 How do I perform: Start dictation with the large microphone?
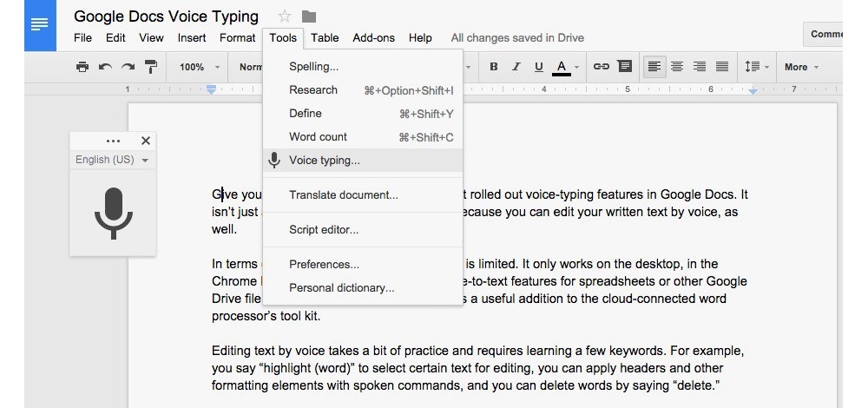113,212
